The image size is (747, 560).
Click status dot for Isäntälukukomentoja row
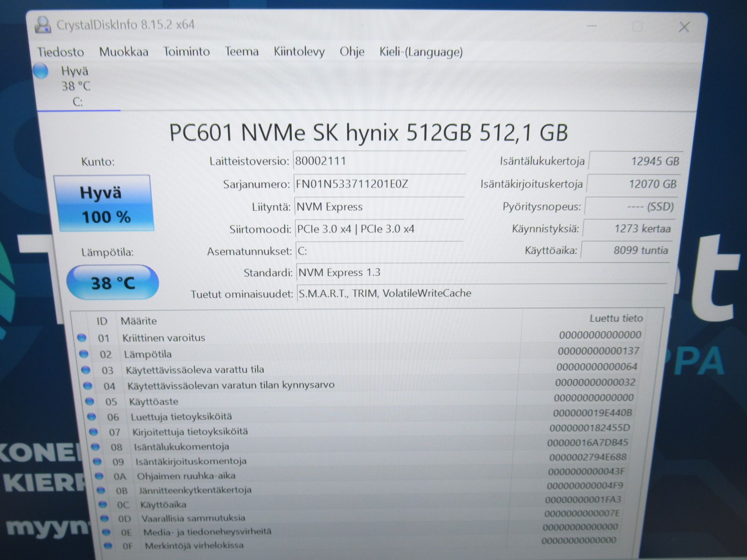(95, 447)
